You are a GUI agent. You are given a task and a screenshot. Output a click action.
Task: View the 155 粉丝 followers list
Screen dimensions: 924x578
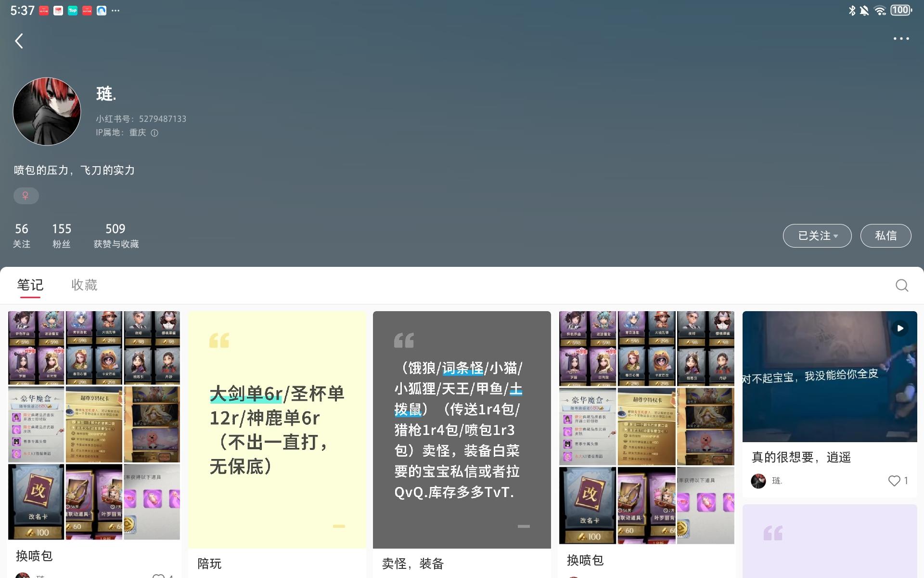(62, 236)
